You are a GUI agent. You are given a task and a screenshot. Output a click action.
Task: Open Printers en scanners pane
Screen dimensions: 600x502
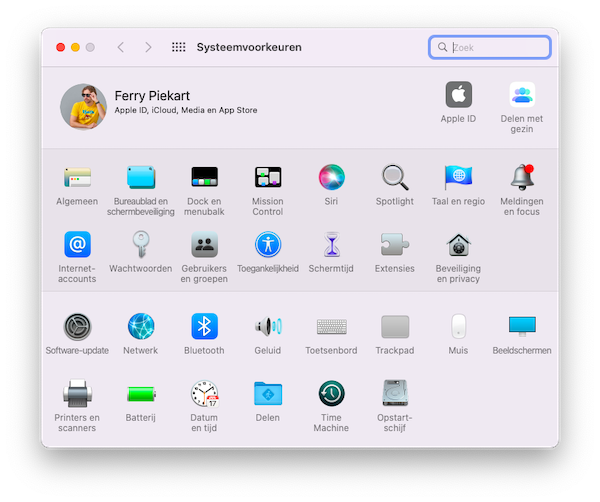[77, 393]
